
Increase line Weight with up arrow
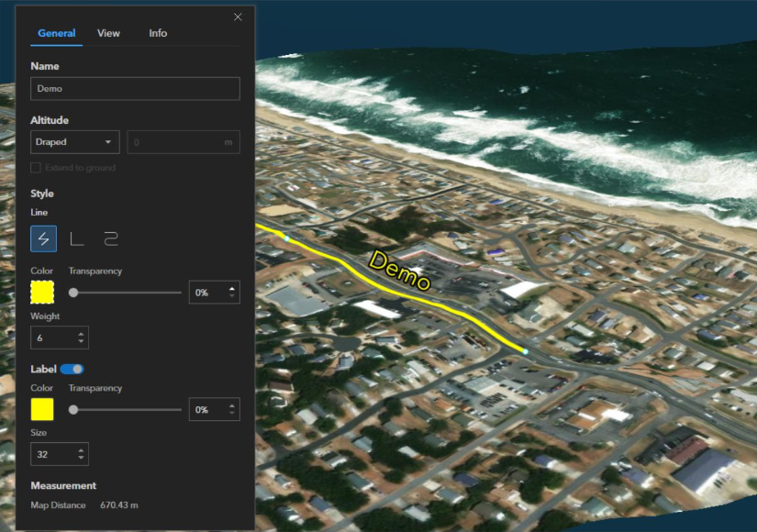coord(81,334)
